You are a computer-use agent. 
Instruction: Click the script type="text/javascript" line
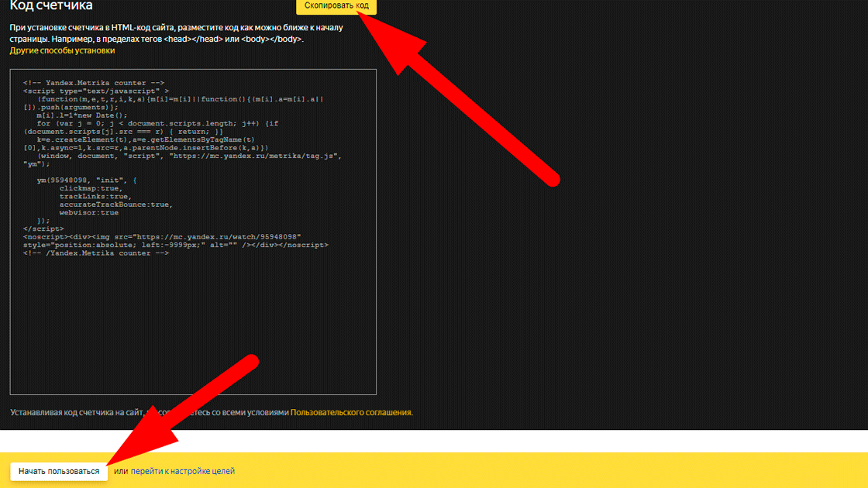coord(96,91)
